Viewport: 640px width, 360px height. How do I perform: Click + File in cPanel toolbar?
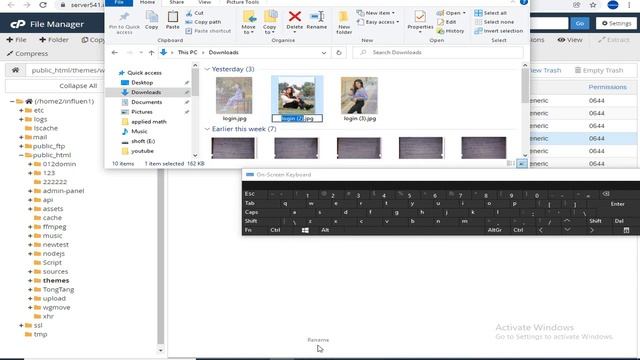tap(16, 40)
